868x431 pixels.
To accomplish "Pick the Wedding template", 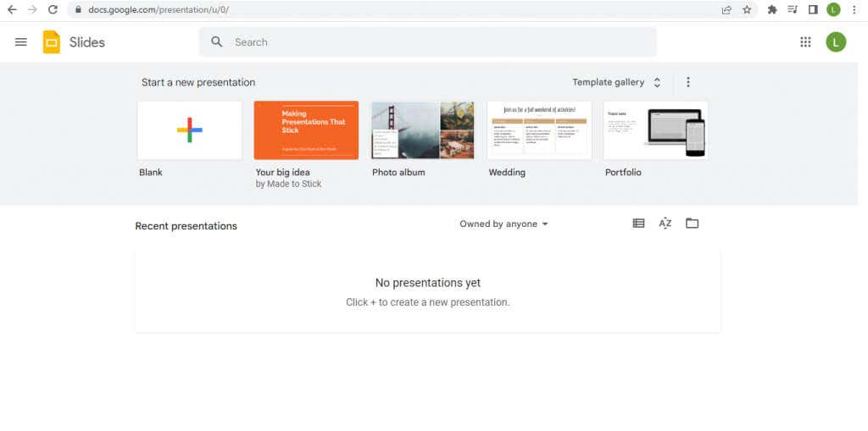I will 539,130.
